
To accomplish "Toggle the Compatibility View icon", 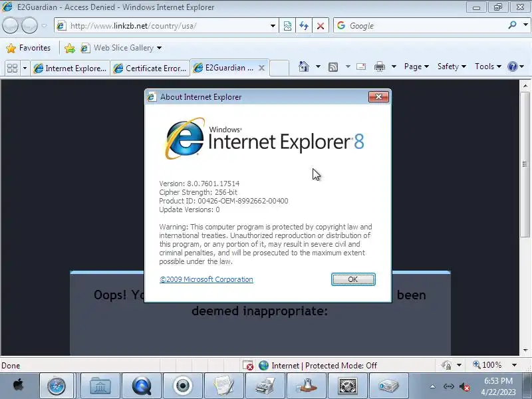I will coord(287,26).
